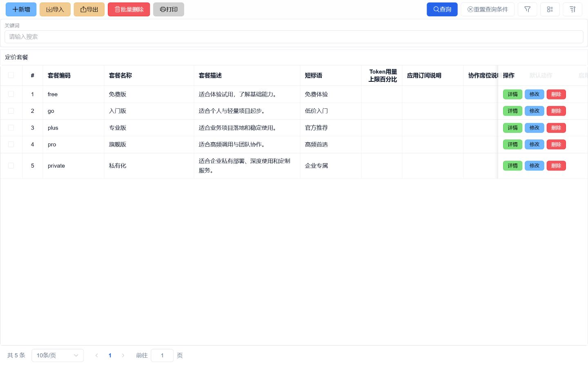This screenshot has height=368, width=588.
Task: Click the sort order icon
Action: [x=572, y=9]
